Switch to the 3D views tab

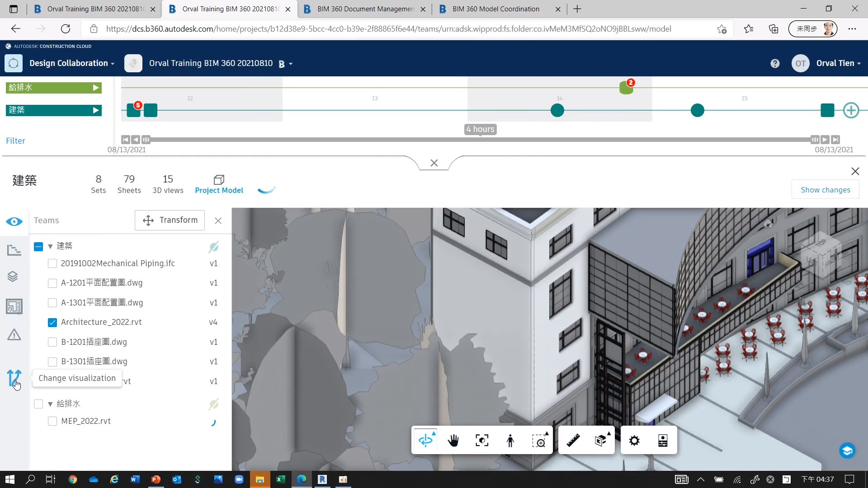point(168,183)
